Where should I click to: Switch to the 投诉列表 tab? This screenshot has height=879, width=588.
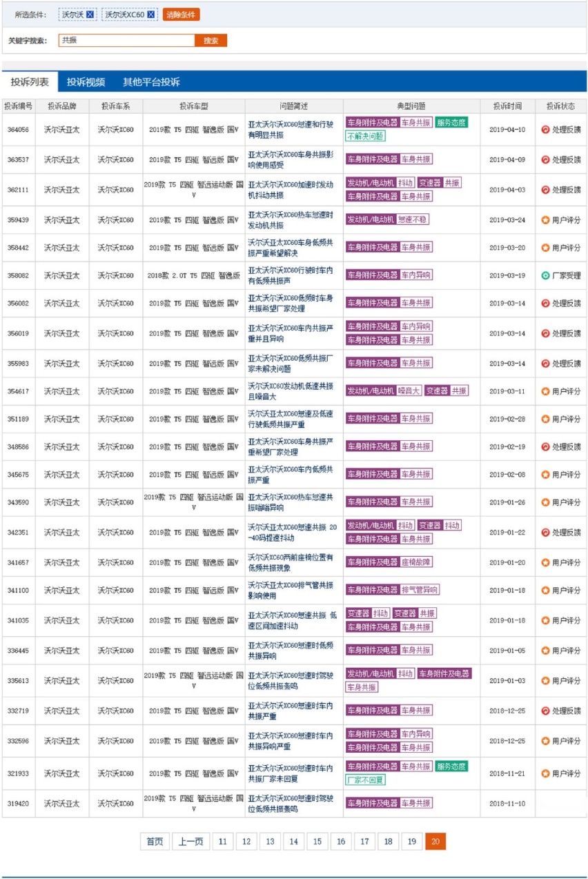[30, 81]
